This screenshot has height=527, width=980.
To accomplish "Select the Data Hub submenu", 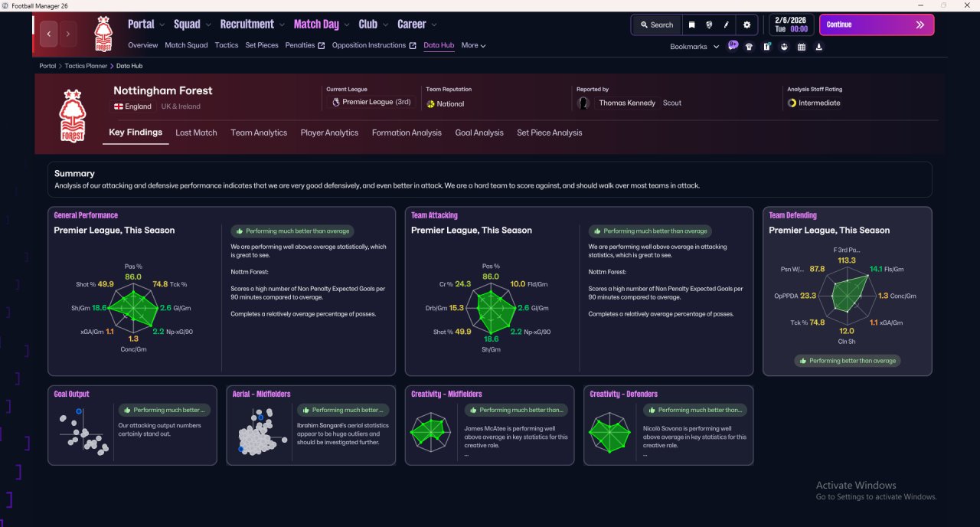I will click(x=439, y=45).
